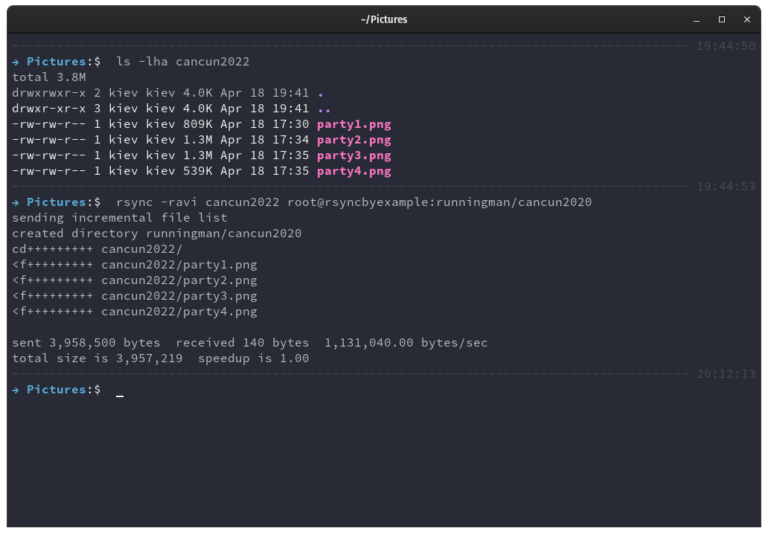
Task: Minimize the terminal window
Action: [x=696, y=20]
